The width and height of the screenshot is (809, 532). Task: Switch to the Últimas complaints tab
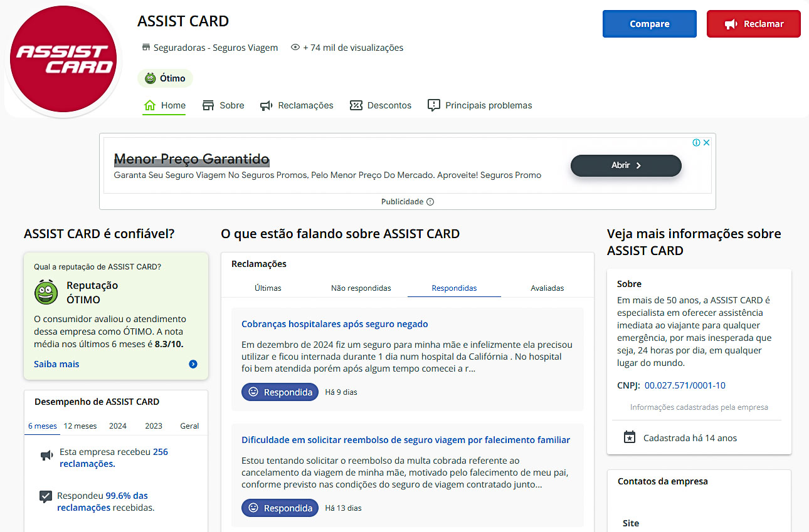[268, 288]
